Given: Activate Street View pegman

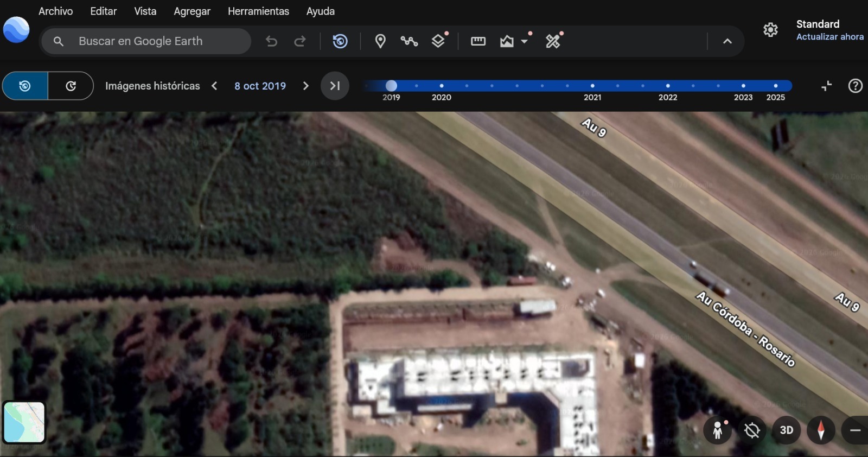Looking at the screenshot, I should coord(718,430).
